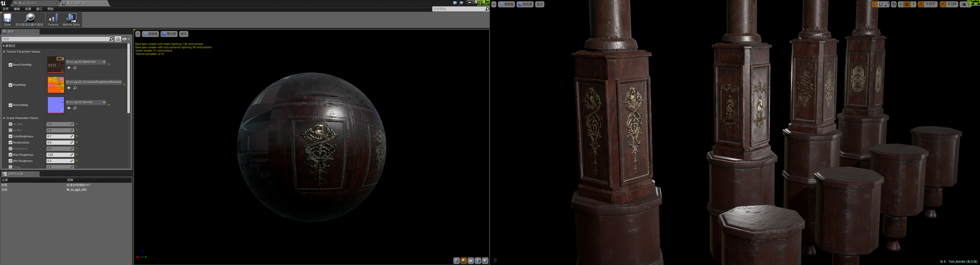Enable the Ao Min parameter

coord(10,130)
